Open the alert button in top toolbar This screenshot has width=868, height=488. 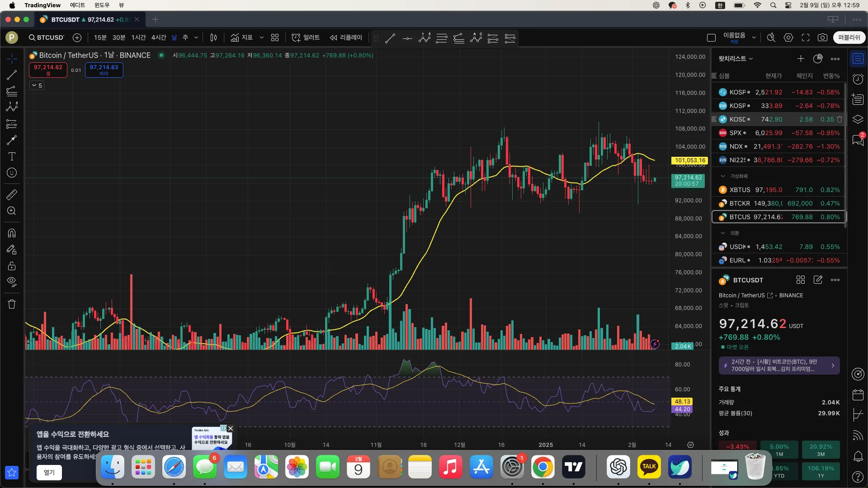pos(306,38)
